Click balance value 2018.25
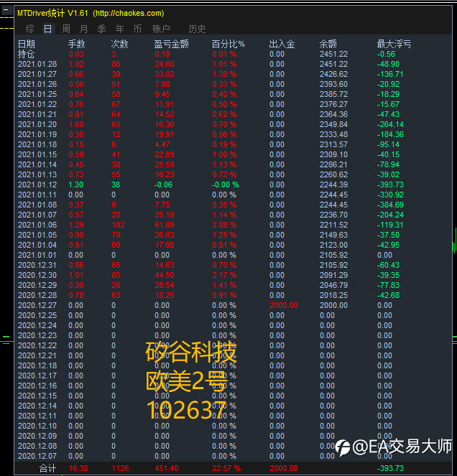The width and height of the screenshot is (457, 476). point(333,295)
